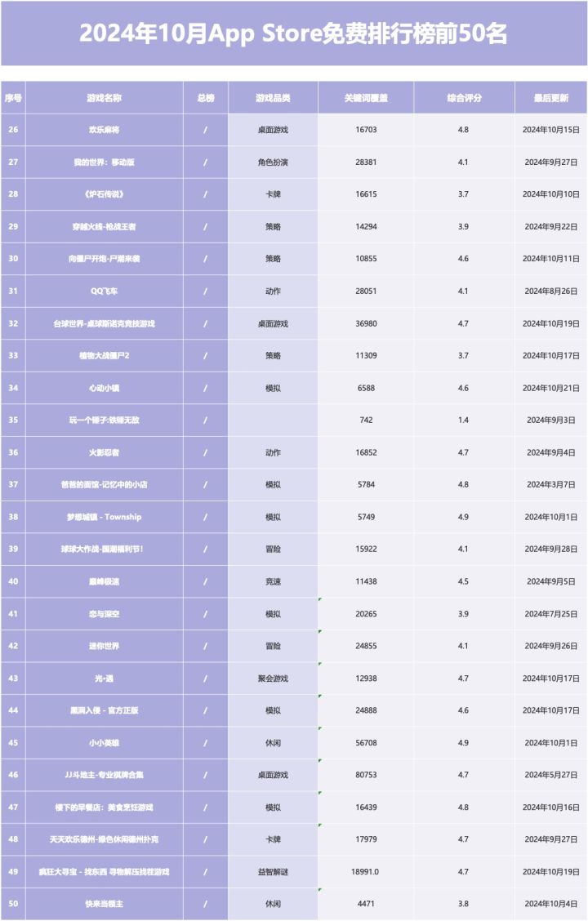
Task: Select the QQ飞车 game name cell
Action: [104, 291]
